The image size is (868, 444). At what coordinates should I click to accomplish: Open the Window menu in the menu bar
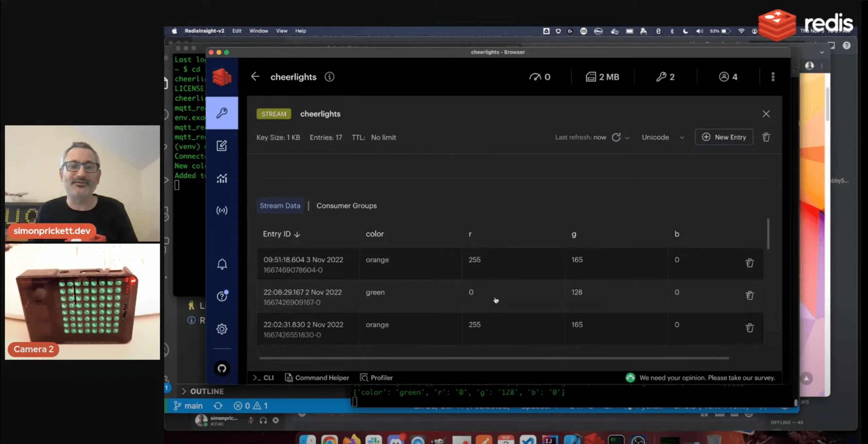[259, 31]
